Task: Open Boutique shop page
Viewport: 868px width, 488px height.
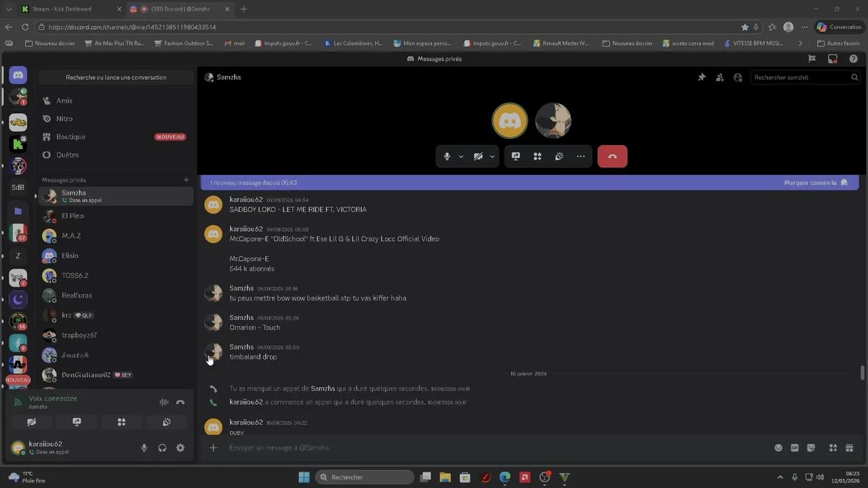Action: pos(115,137)
